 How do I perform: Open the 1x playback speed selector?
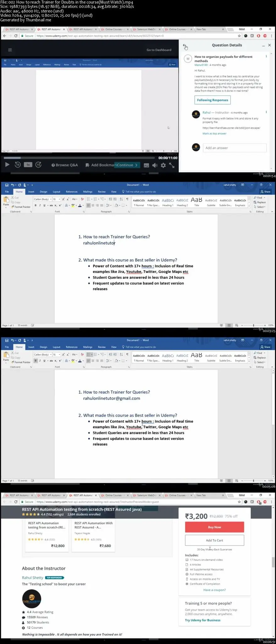pyautogui.click(x=28, y=165)
